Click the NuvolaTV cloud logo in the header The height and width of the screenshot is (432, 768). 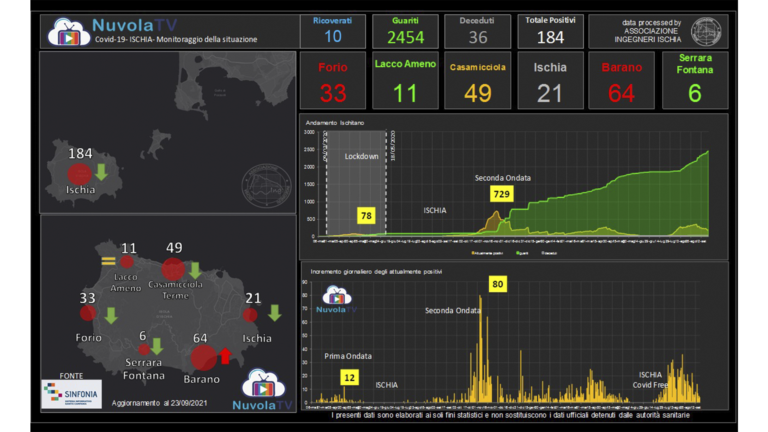(68, 31)
